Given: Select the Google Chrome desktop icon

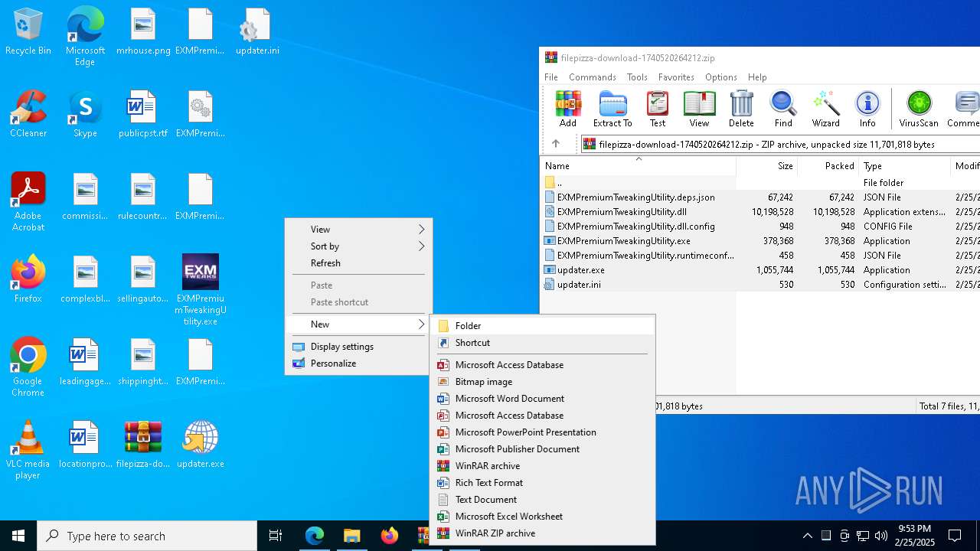Looking at the screenshot, I should [28, 367].
